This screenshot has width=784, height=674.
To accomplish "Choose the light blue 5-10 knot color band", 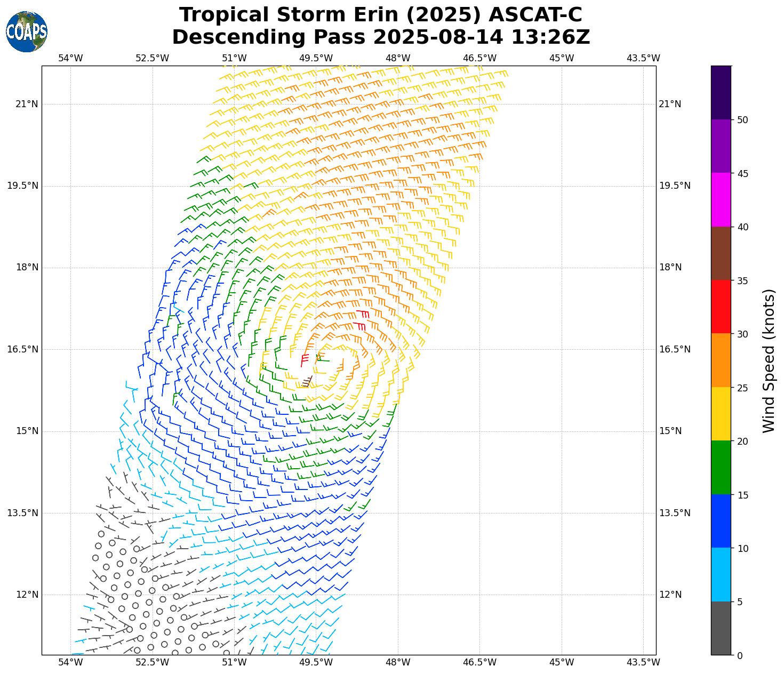I will pos(721,574).
